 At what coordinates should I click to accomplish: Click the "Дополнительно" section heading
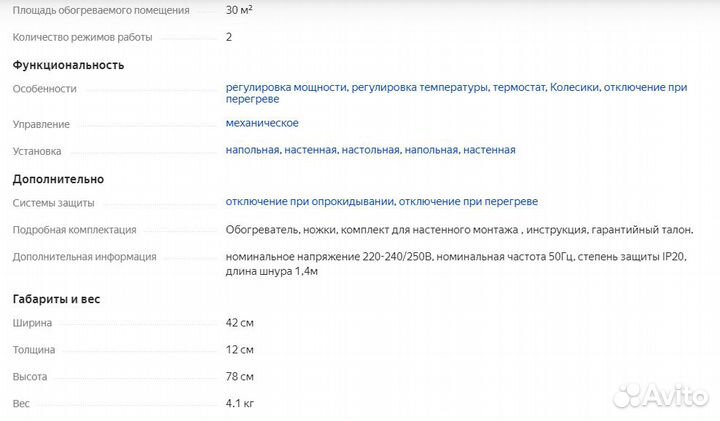click(x=58, y=179)
